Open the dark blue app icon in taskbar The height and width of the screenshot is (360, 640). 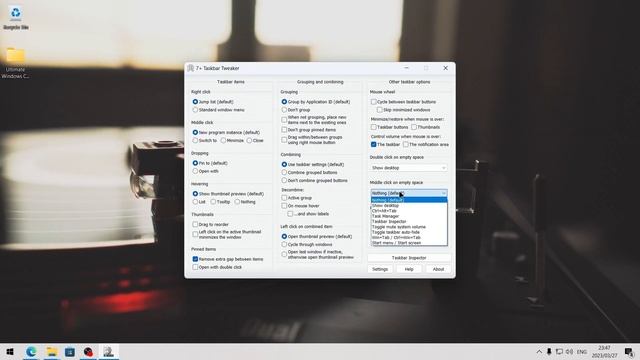(x=70, y=351)
